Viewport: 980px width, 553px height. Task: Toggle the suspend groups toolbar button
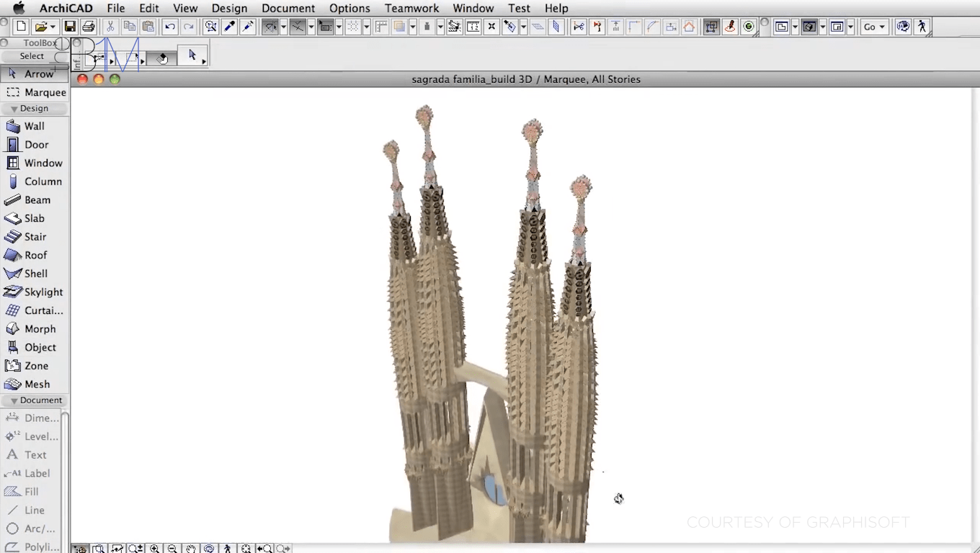click(x=711, y=27)
